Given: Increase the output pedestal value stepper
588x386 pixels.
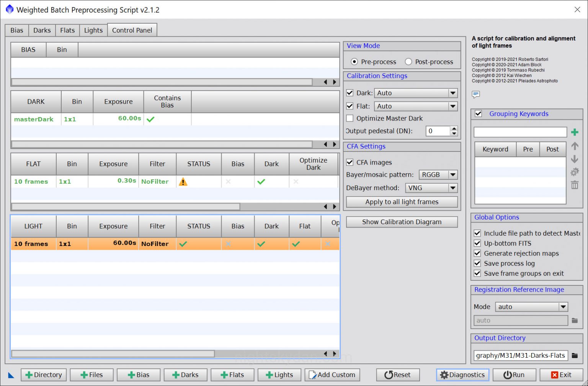Looking at the screenshot, I should click(454, 129).
